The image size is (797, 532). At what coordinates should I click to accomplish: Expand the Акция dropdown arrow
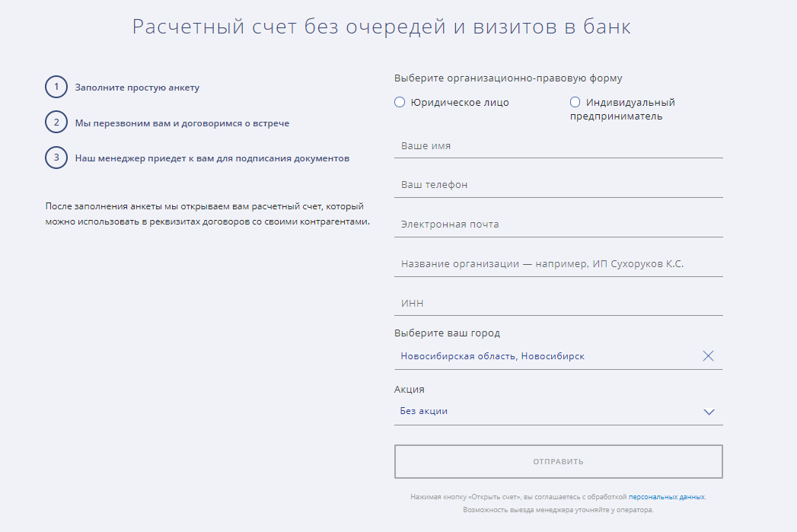[709, 412]
